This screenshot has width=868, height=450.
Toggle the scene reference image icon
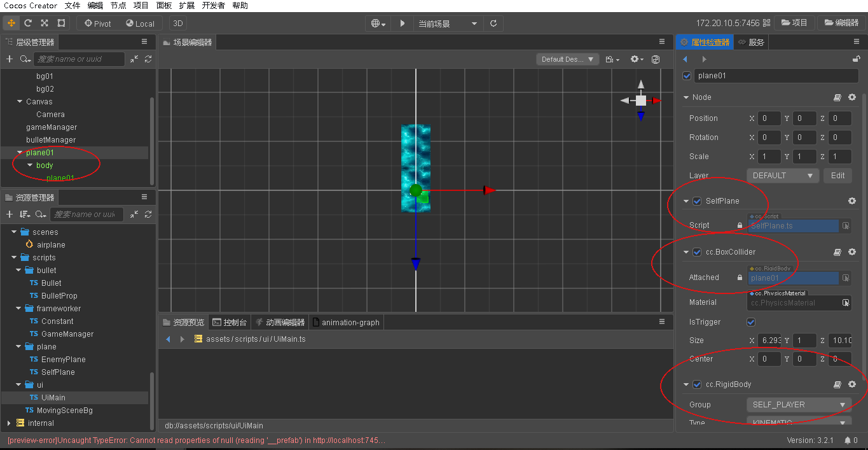(656, 59)
